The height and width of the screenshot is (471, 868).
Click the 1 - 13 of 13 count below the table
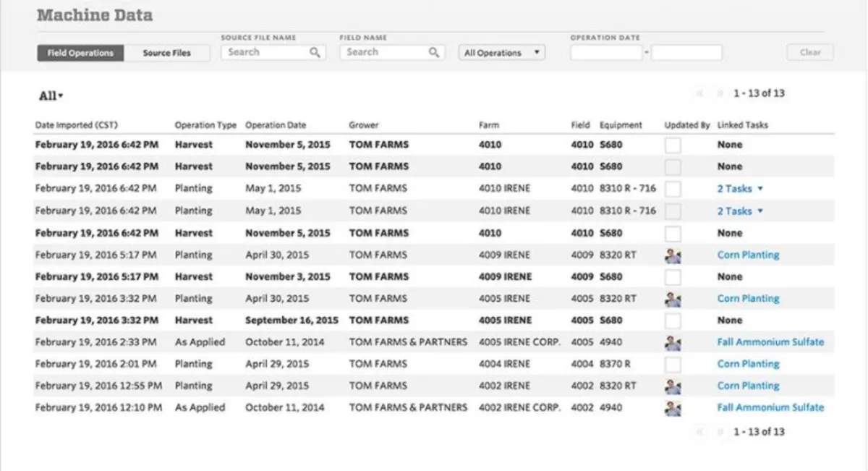coord(759,432)
